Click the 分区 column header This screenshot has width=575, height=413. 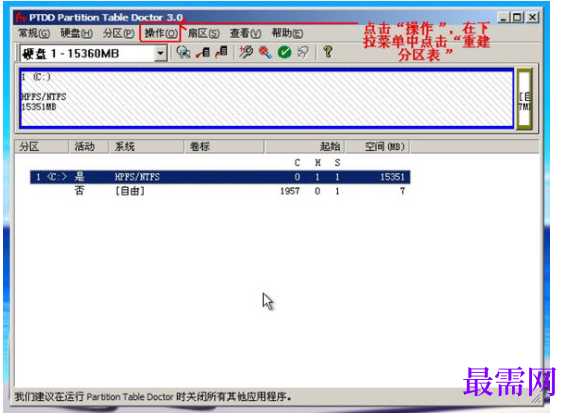[41, 147]
